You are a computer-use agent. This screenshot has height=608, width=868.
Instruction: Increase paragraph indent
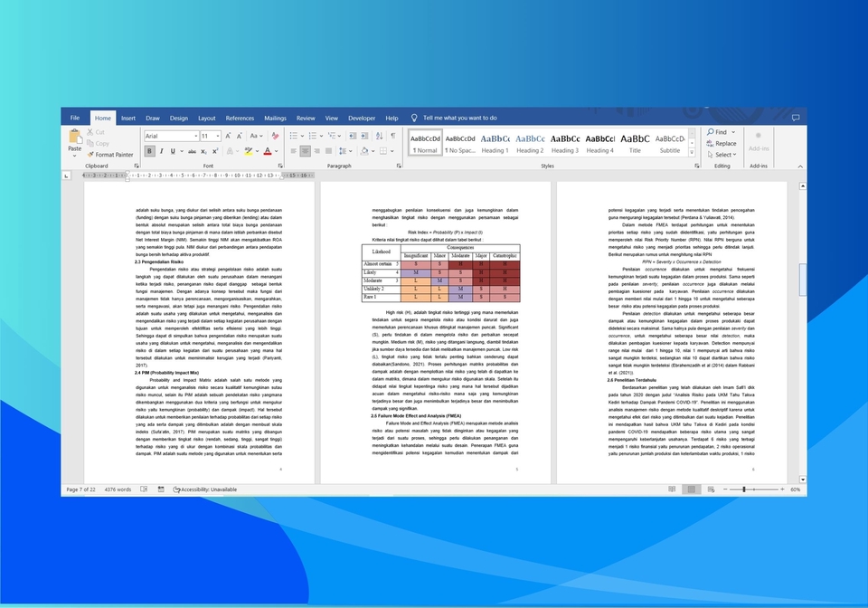[x=364, y=136]
